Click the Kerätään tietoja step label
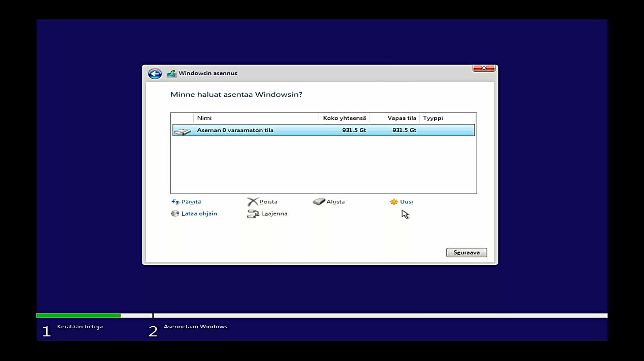Viewport: 644px width, 361px height. coord(80,327)
